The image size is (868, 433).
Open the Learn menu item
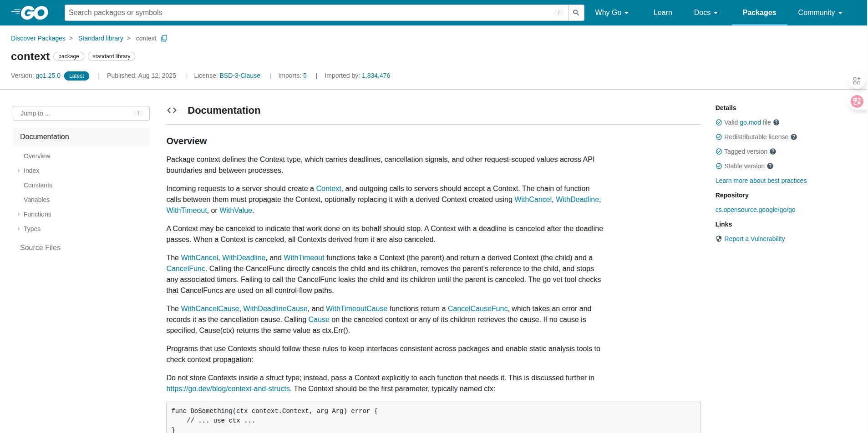[662, 13]
